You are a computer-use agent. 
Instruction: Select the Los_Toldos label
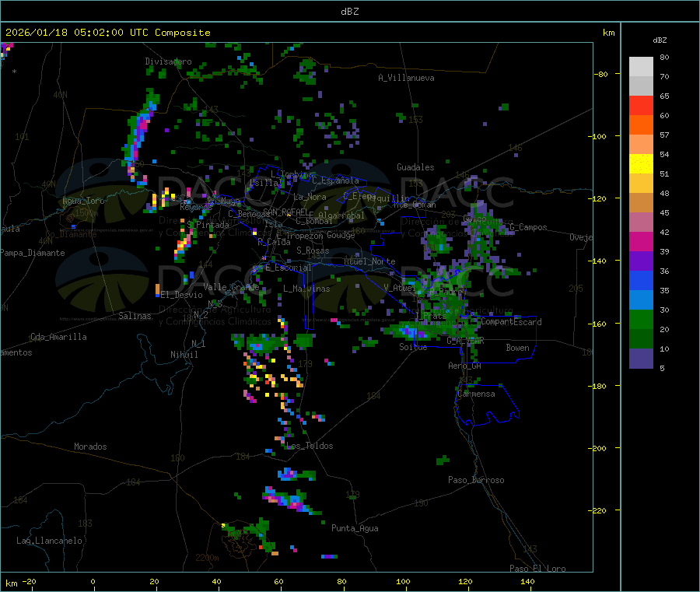pyautogui.click(x=310, y=446)
